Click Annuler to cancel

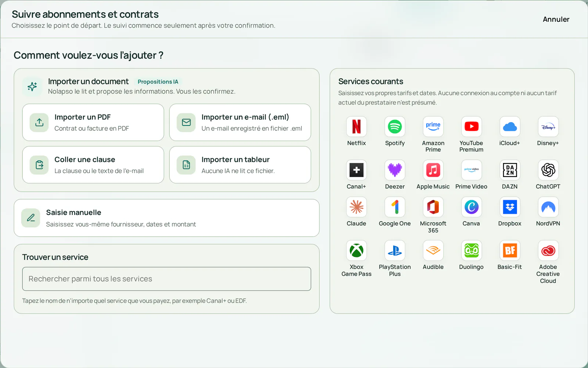(x=556, y=19)
